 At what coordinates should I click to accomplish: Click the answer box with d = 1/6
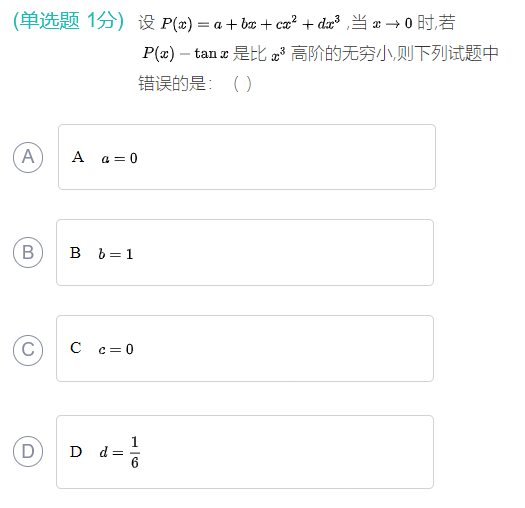pyautogui.click(x=245, y=452)
